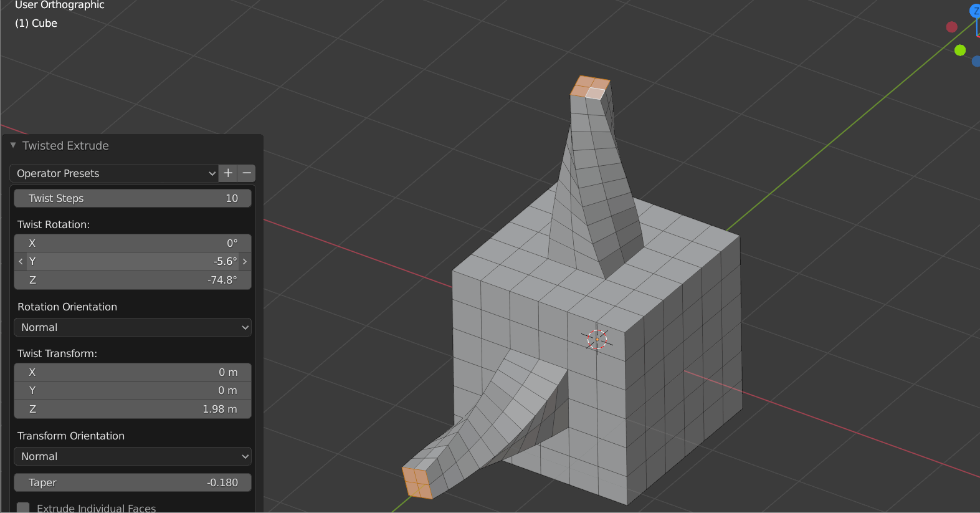This screenshot has width=980, height=513.
Task: Remove the operator preset
Action: pos(247,173)
